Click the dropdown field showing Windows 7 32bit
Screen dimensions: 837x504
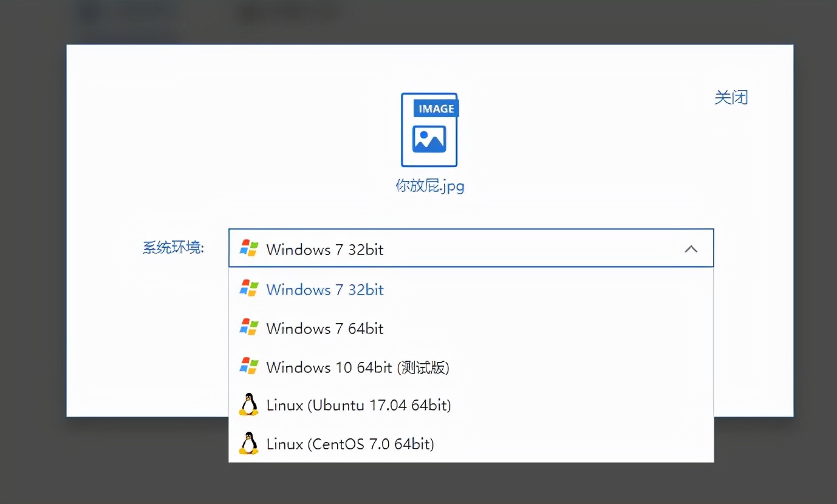(471, 248)
